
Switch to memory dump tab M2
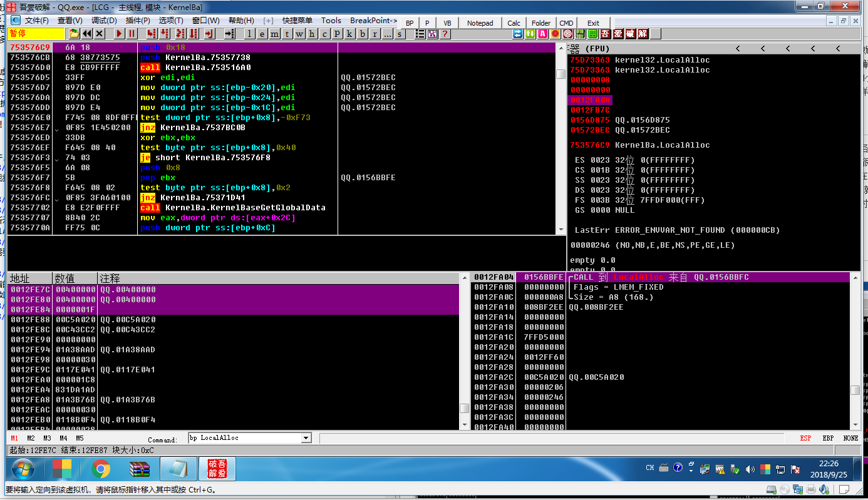click(x=31, y=438)
